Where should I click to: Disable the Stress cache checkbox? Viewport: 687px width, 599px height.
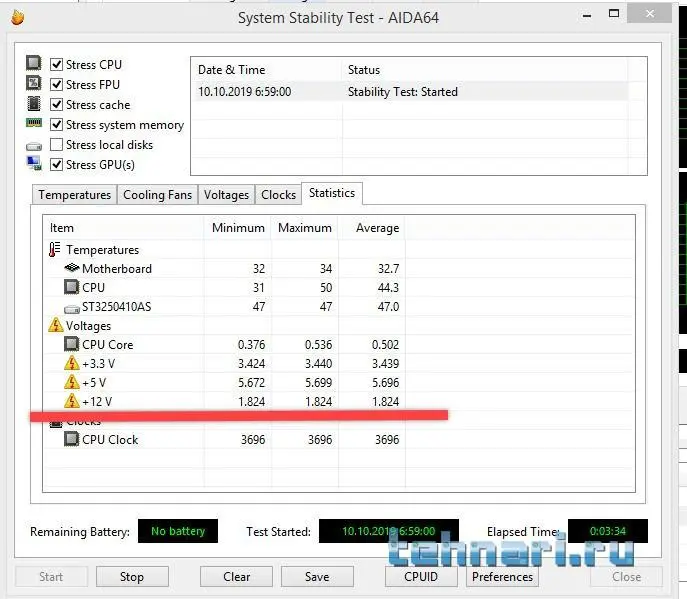point(57,104)
